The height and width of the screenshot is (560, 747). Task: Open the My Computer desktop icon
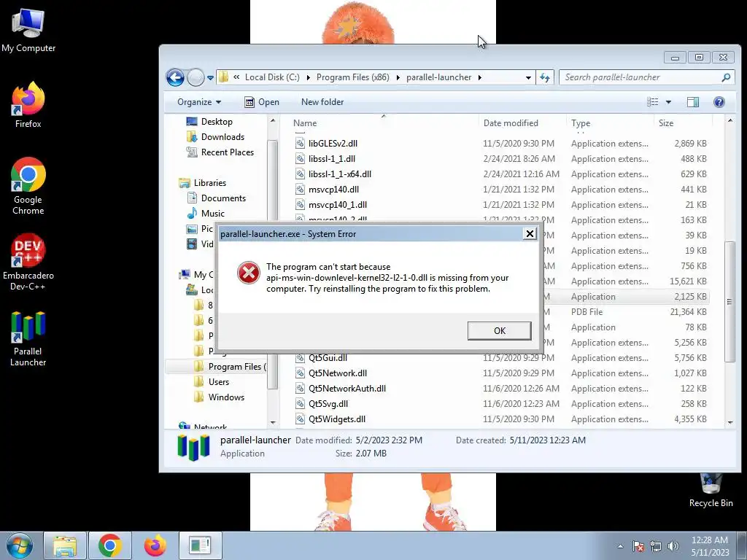click(28, 30)
